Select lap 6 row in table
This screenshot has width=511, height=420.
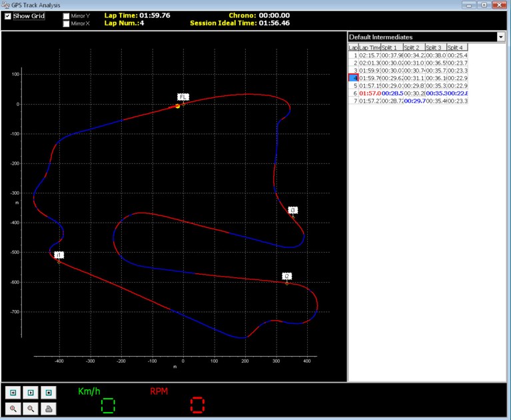(369, 93)
